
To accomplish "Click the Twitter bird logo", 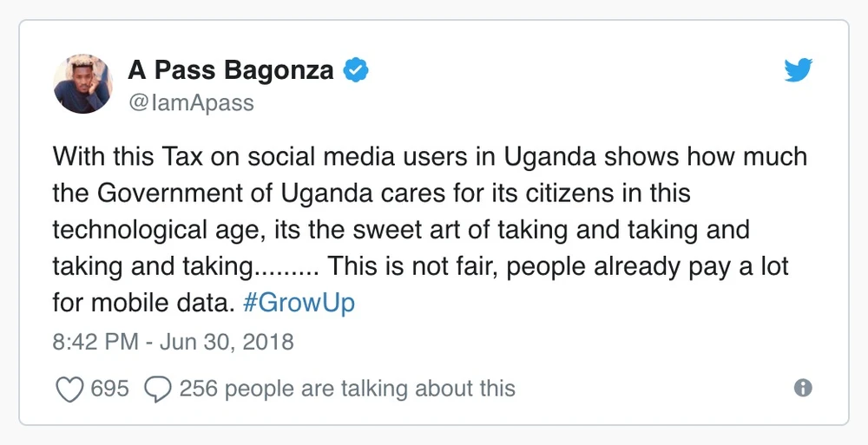I will coord(798,70).
